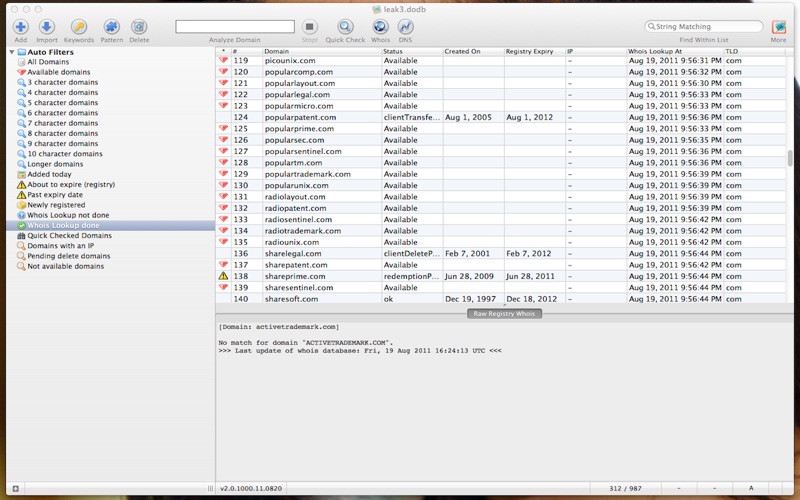800x500 pixels.
Task: Click the redemptionP... status cell
Action: pyautogui.click(x=411, y=276)
